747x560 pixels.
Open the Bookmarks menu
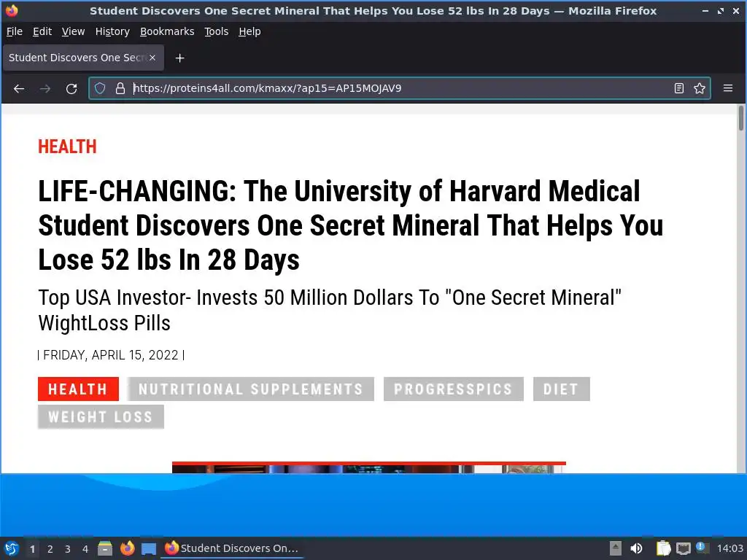pos(167,31)
